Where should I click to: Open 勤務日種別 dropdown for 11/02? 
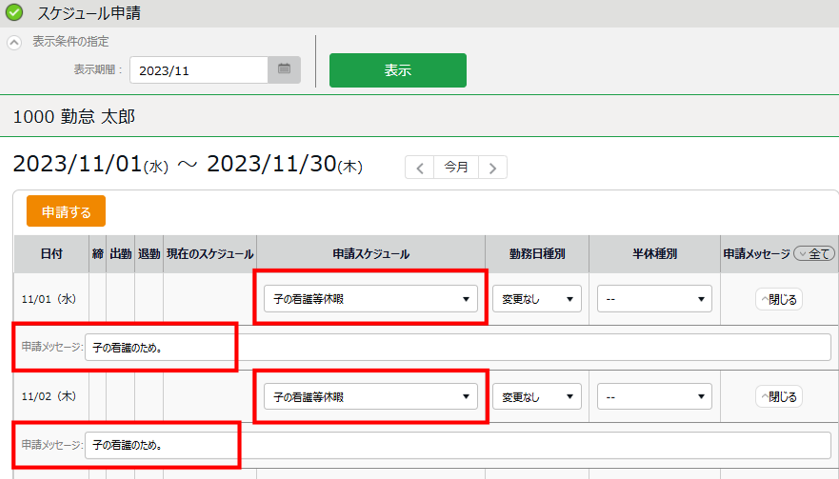[x=537, y=397]
